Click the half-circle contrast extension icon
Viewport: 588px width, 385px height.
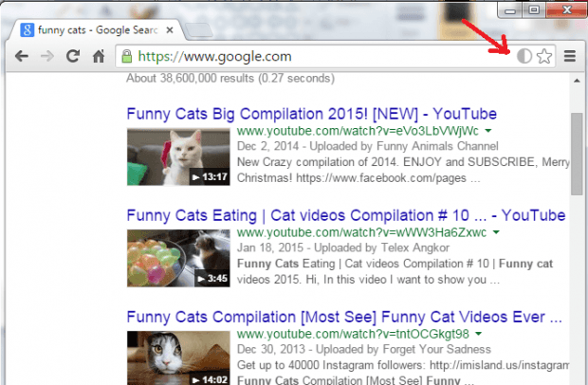(524, 56)
